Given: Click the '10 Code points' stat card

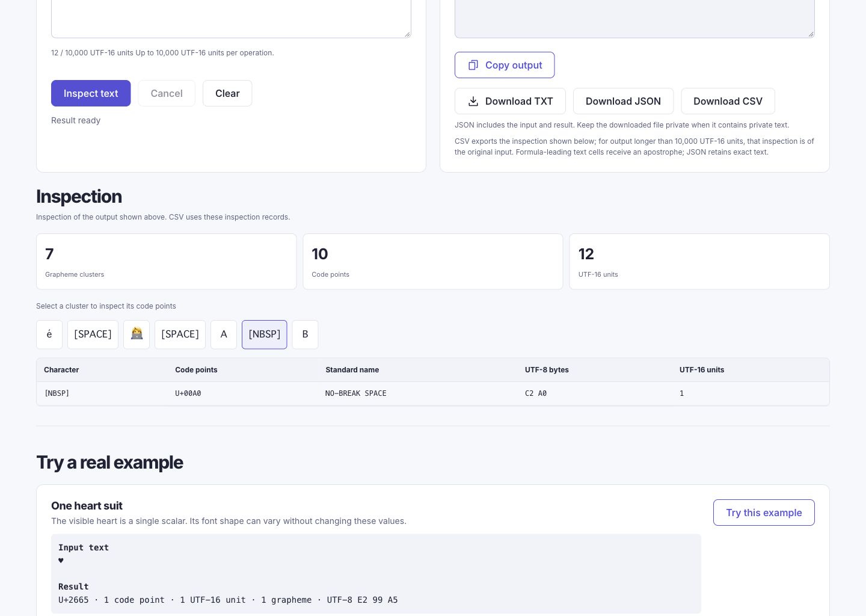Looking at the screenshot, I should 433,262.
